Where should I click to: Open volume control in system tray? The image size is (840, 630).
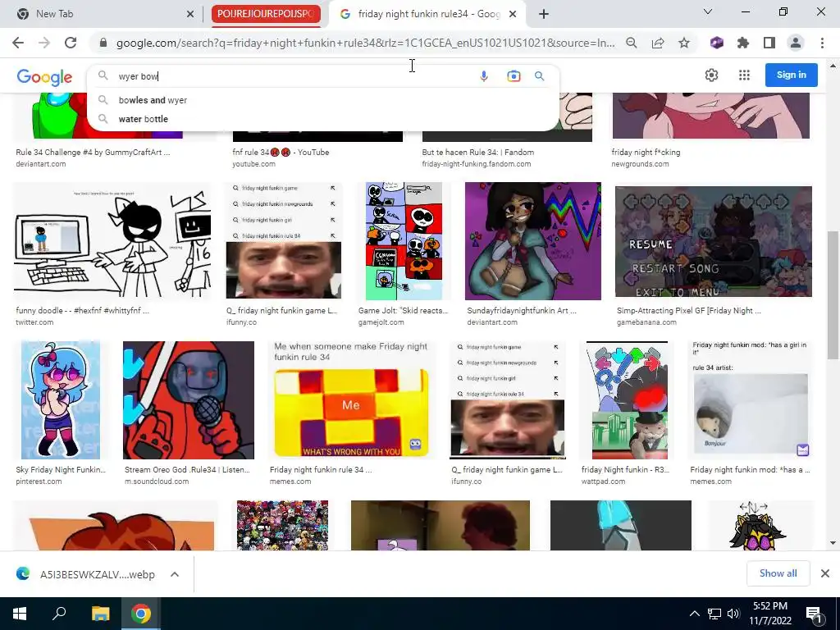pos(733,614)
